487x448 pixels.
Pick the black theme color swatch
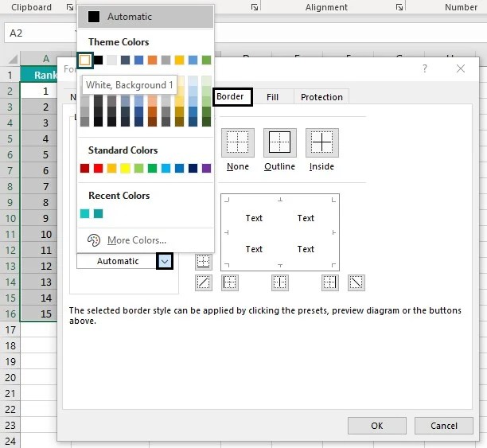pyautogui.click(x=98, y=60)
